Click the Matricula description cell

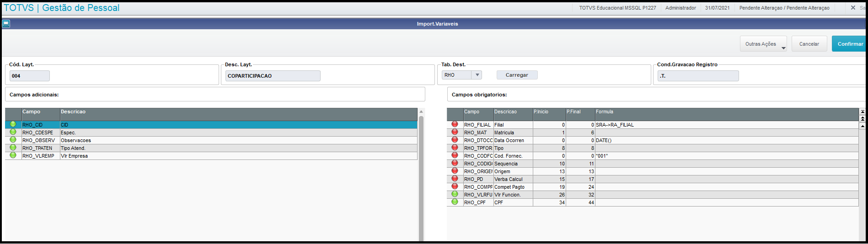[x=513, y=133]
